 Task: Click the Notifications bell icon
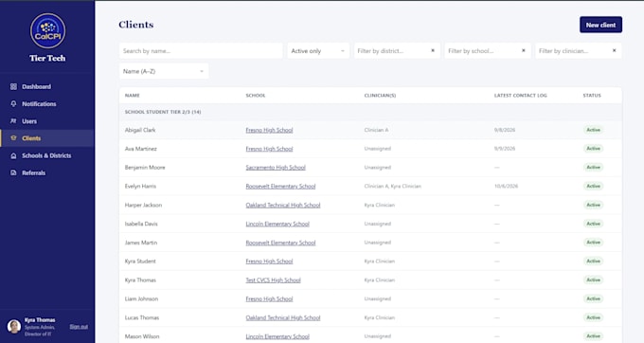[x=13, y=104]
